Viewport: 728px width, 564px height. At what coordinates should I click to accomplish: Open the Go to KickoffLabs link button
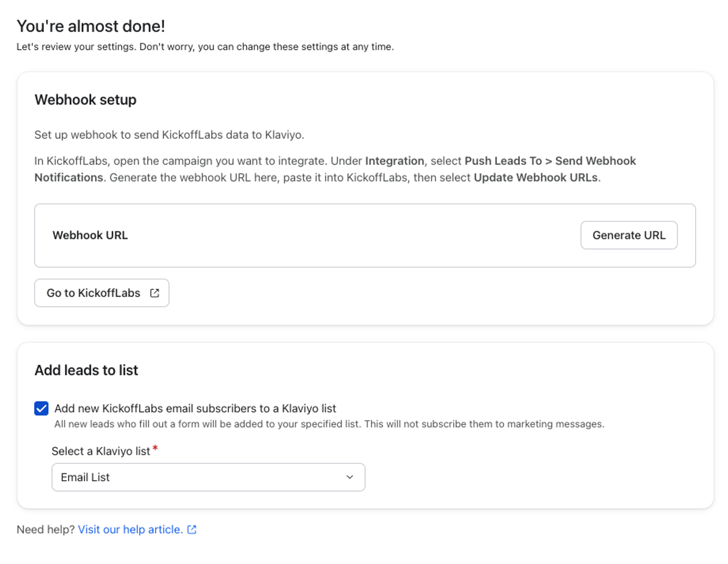102,293
